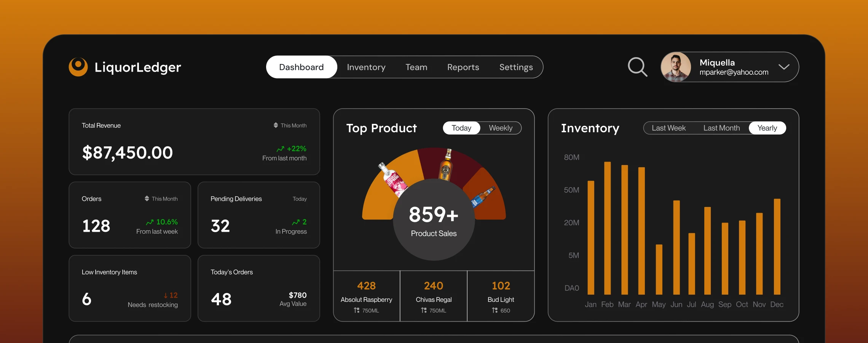This screenshot has height=343, width=868.
Task: Open the Bud Light product cell
Action: point(501,296)
